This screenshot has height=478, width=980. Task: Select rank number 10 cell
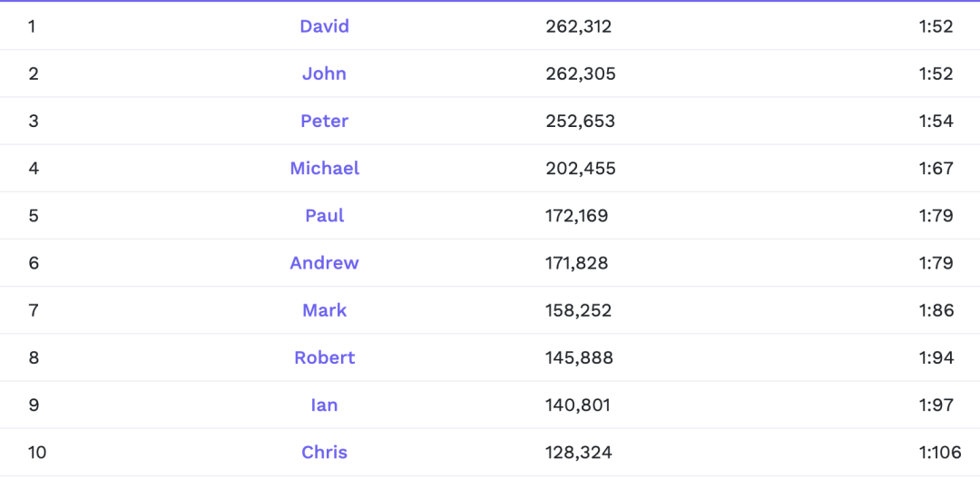37,452
